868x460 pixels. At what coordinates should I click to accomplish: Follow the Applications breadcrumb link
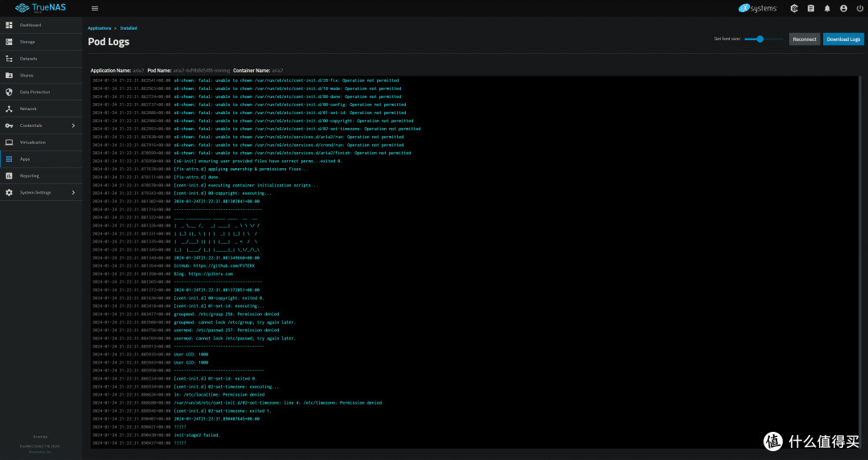pyautogui.click(x=99, y=27)
